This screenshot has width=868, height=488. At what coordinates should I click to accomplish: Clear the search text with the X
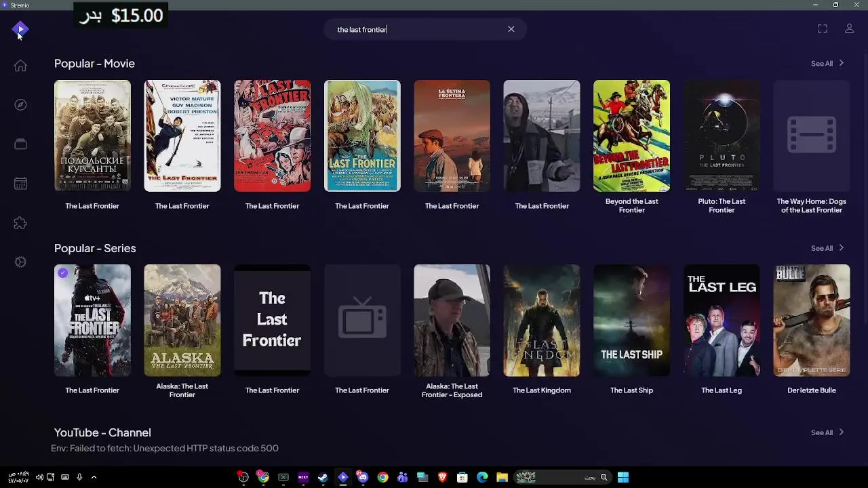coord(511,29)
